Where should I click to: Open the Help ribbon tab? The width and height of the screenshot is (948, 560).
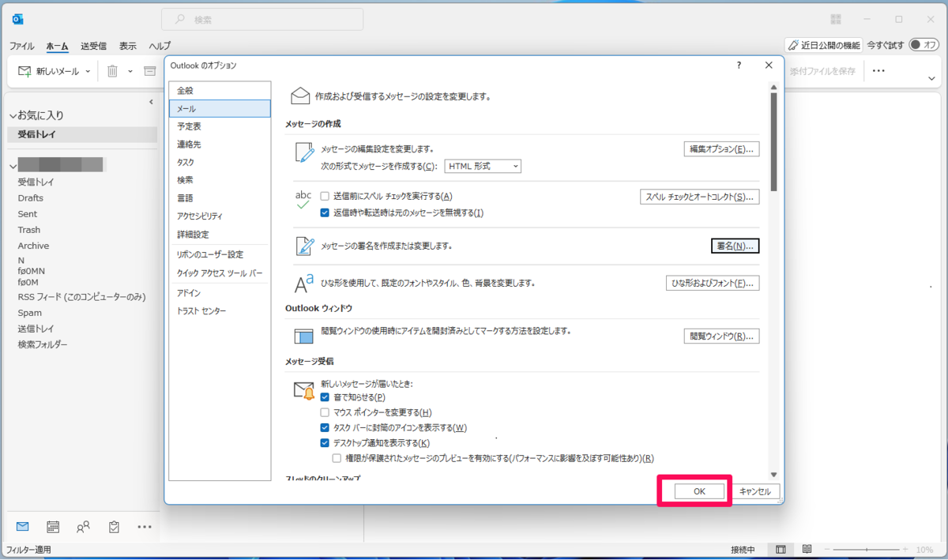[160, 46]
